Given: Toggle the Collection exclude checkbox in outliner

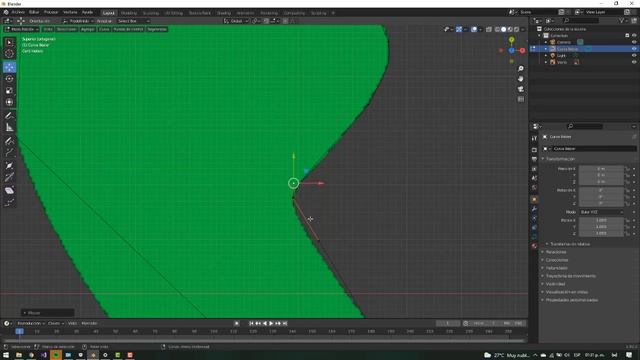Looking at the screenshot, I should [627, 36].
